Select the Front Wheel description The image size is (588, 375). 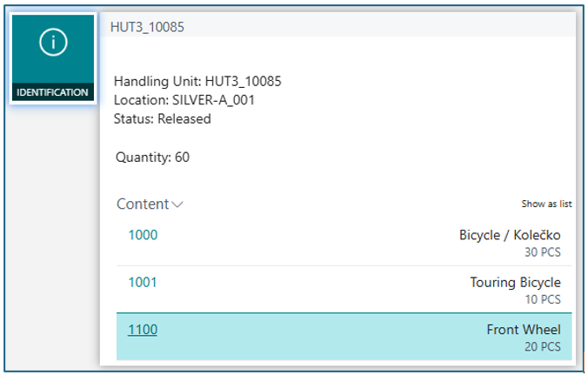pos(523,330)
